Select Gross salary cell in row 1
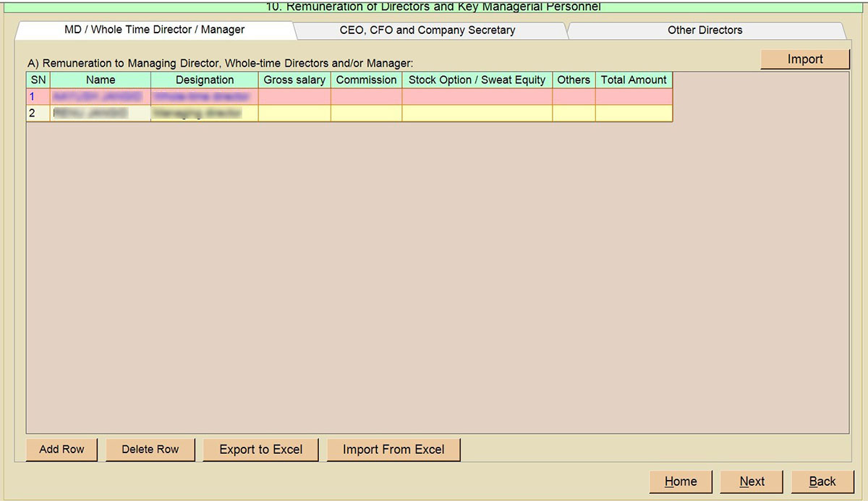 pos(294,96)
